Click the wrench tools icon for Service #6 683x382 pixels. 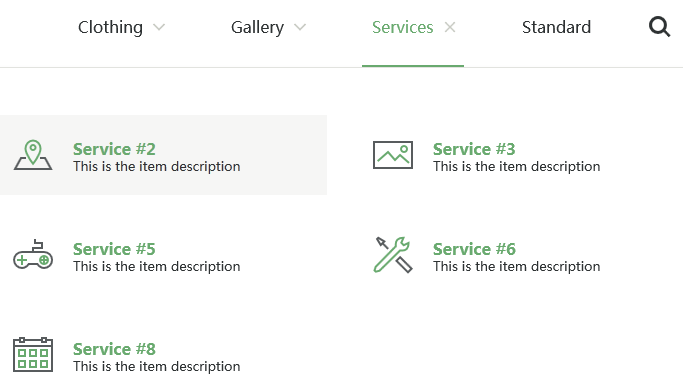point(393,255)
